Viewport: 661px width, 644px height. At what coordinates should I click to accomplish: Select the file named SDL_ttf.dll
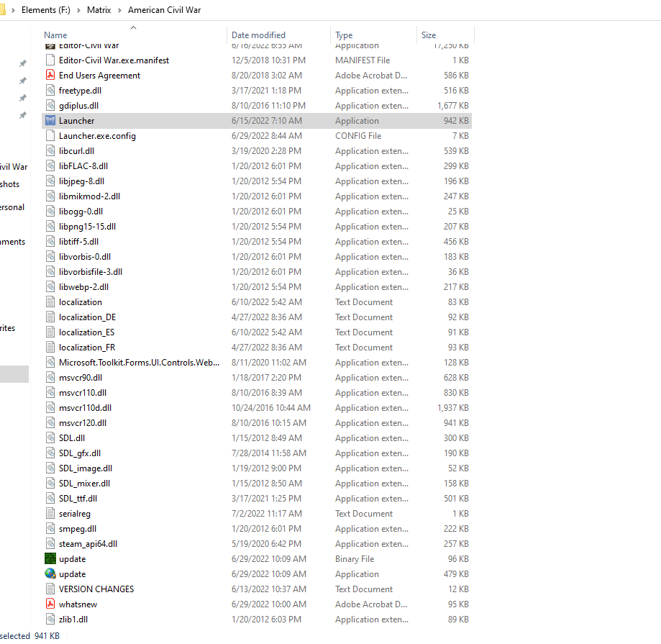78,499
